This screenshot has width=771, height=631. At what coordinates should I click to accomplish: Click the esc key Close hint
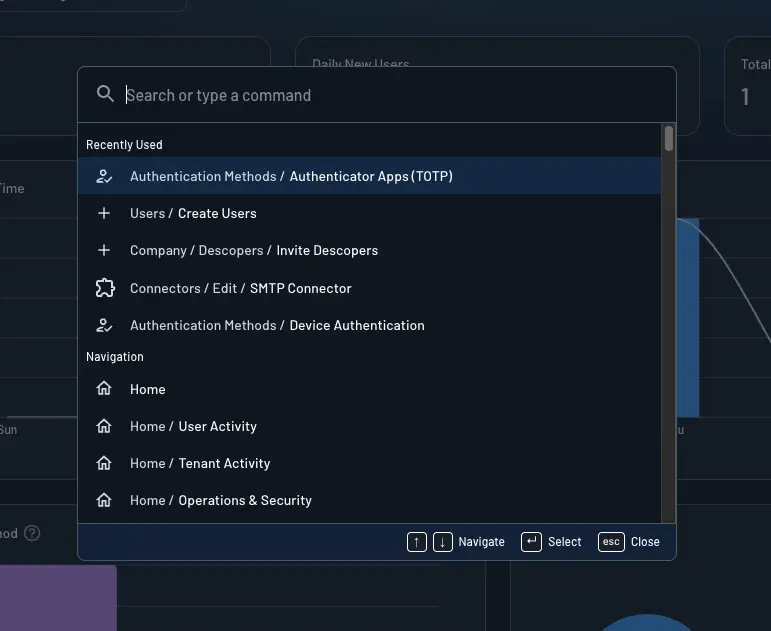[x=611, y=542]
